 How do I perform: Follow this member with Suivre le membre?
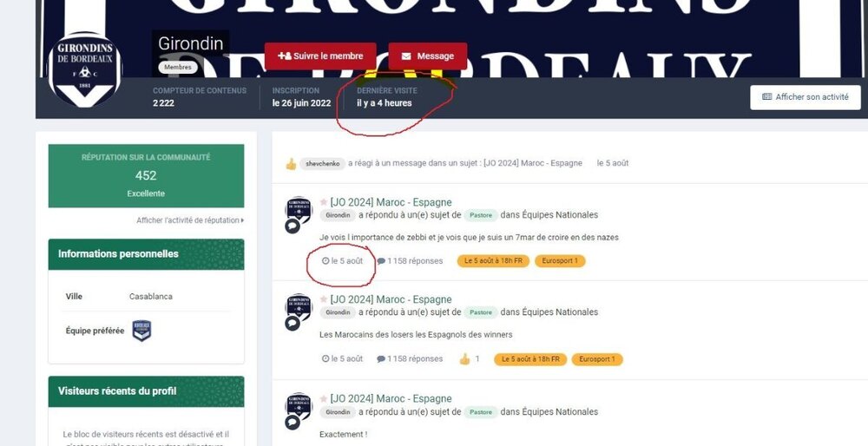[x=320, y=56]
